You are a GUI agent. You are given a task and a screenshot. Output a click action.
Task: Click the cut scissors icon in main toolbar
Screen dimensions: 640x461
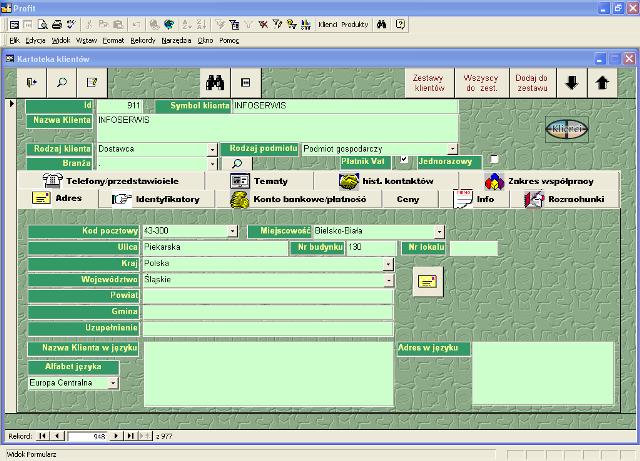[88, 24]
